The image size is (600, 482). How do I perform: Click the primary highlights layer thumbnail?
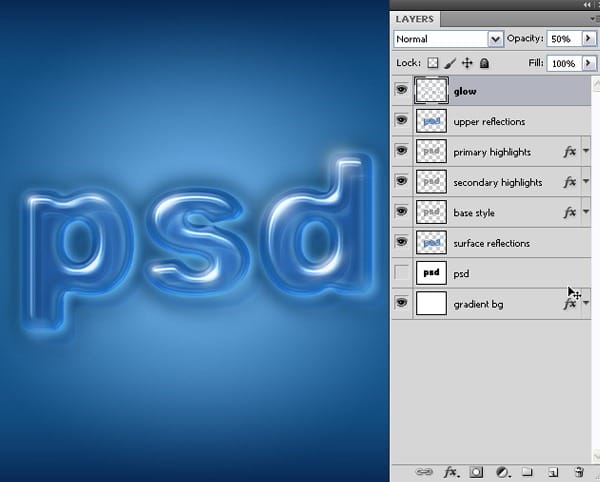point(431,151)
